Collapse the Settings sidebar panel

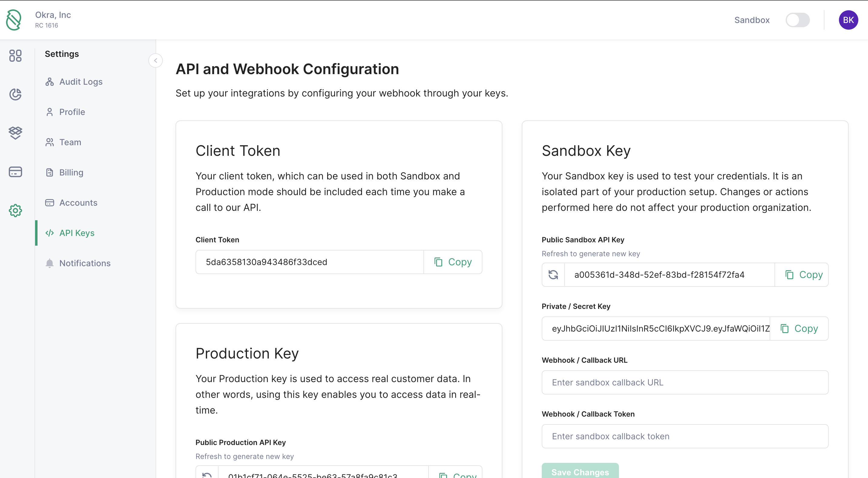click(155, 61)
